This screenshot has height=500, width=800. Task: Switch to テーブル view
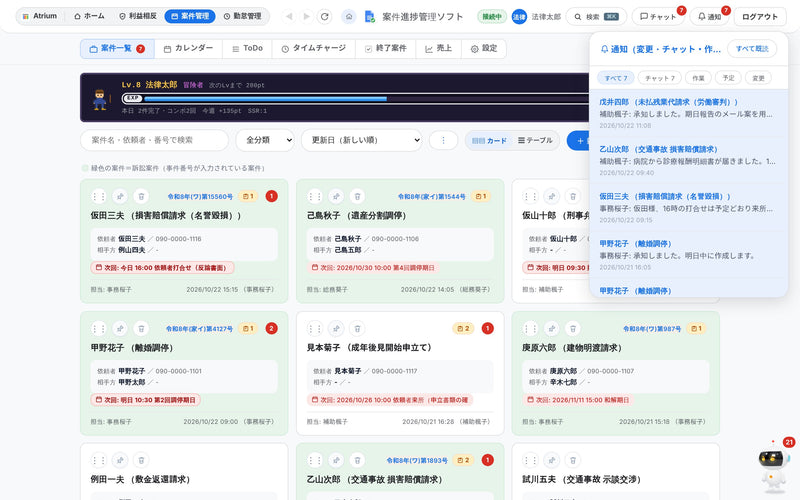coord(535,140)
